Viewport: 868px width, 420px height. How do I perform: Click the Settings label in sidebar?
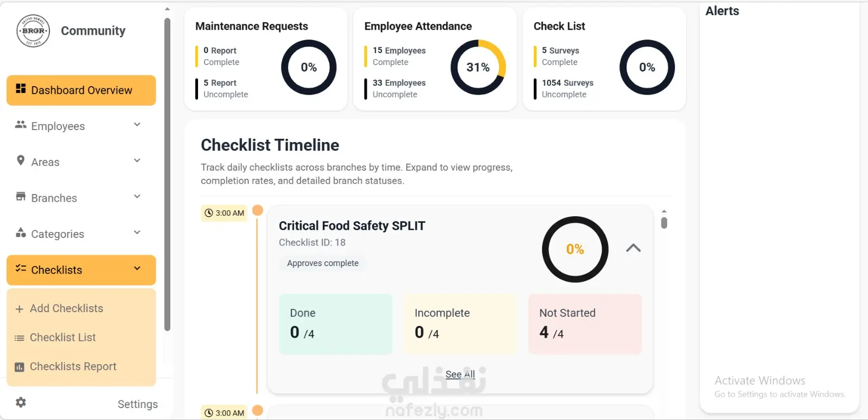click(138, 404)
